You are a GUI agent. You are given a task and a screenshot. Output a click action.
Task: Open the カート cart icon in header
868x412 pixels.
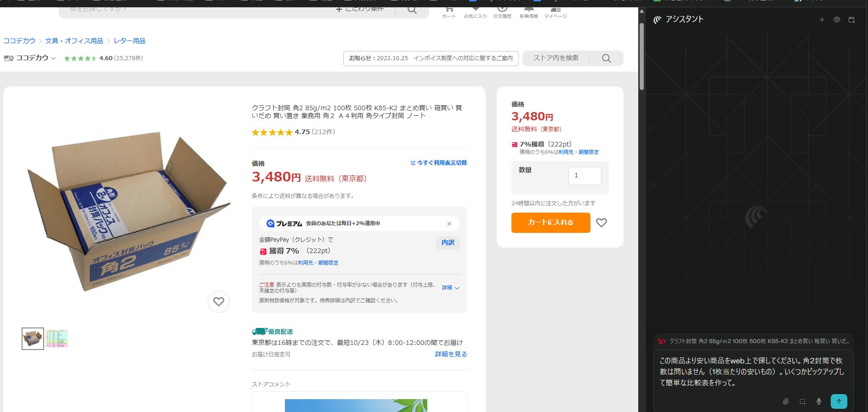(448, 12)
